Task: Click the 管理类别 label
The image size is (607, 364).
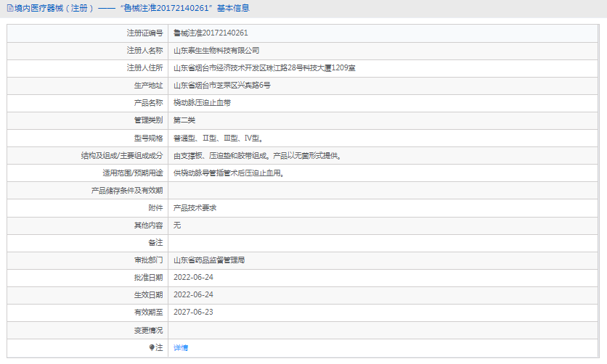Action: pos(148,120)
